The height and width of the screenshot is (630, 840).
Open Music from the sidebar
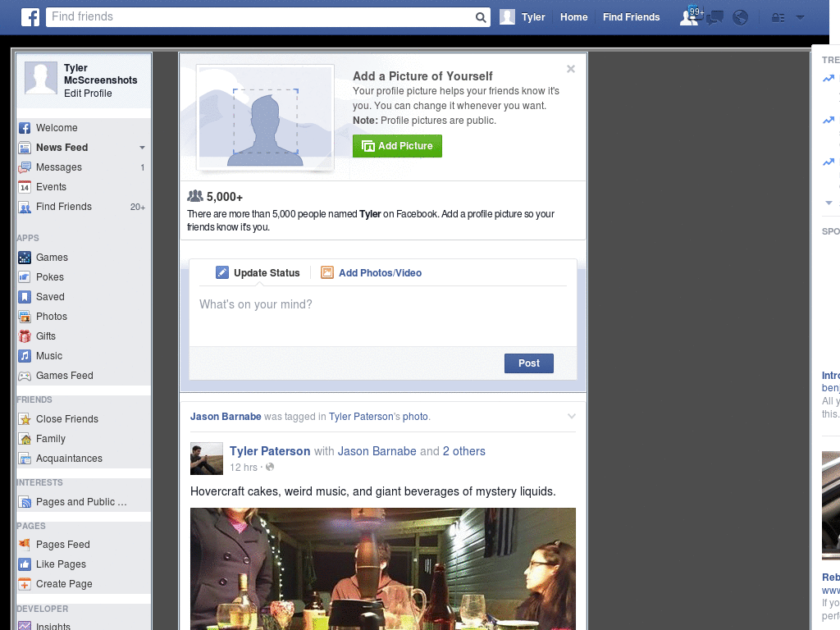click(48, 356)
